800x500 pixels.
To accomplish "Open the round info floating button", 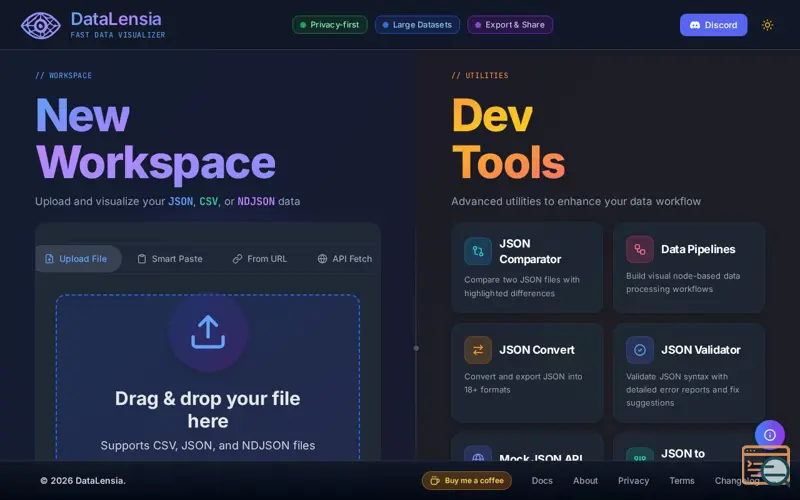I will pos(769,435).
